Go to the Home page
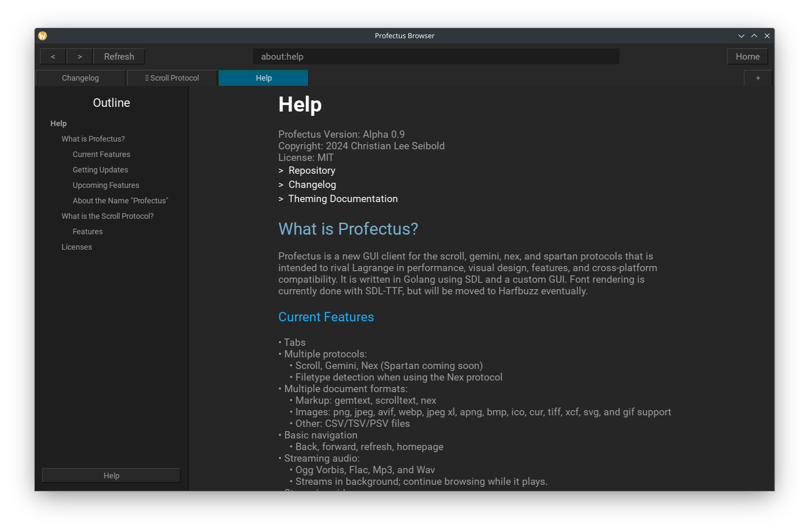The width and height of the screenshot is (809, 532). click(x=747, y=57)
